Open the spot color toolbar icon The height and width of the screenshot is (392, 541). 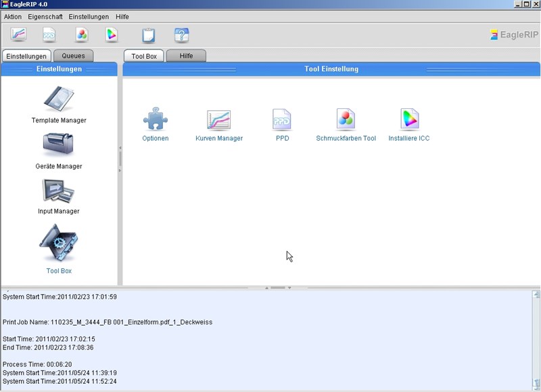(x=81, y=34)
